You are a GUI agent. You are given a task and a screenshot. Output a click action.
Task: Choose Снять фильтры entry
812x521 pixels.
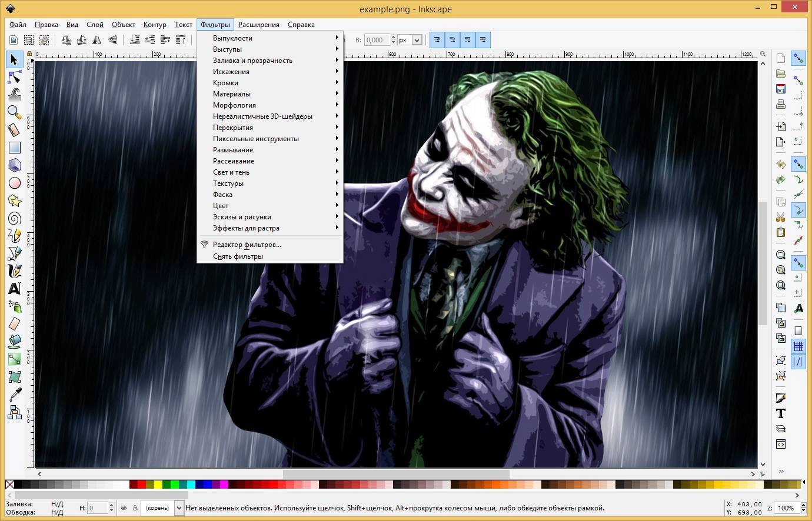(x=270, y=256)
